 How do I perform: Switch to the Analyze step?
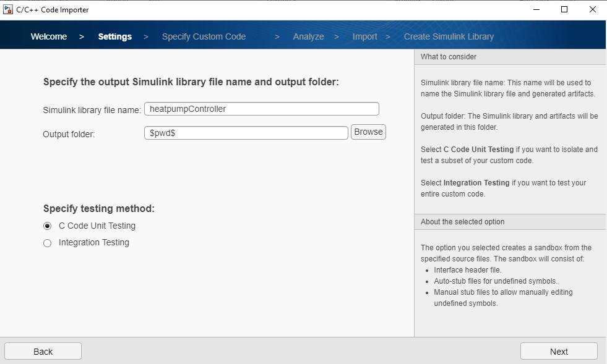click(x=308, y=36)
